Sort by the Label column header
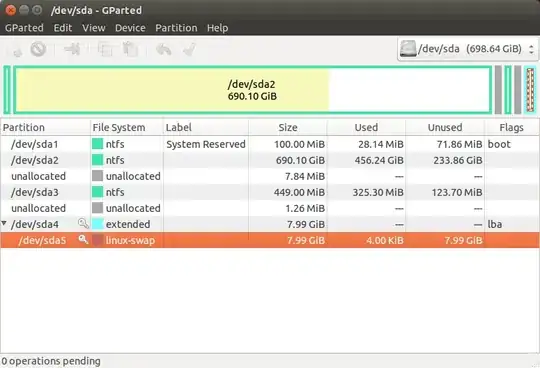This screenshot has height=368, width=540. [206, 127]
